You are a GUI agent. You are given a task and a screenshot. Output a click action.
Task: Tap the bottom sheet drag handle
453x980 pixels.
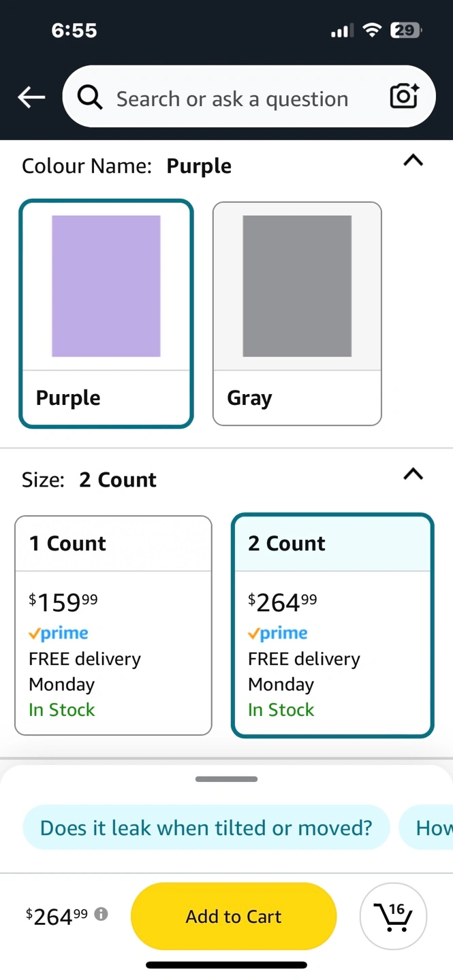(x=226, y=779)
